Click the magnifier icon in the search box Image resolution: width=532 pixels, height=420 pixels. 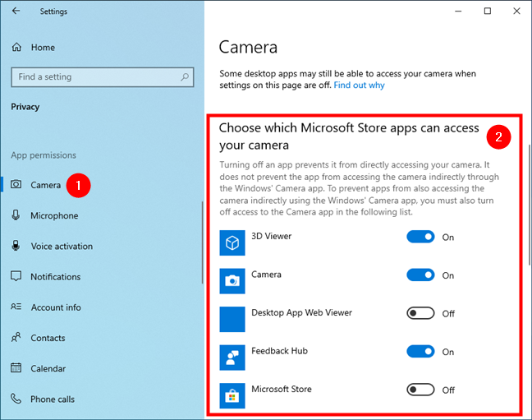pos(185,76)
